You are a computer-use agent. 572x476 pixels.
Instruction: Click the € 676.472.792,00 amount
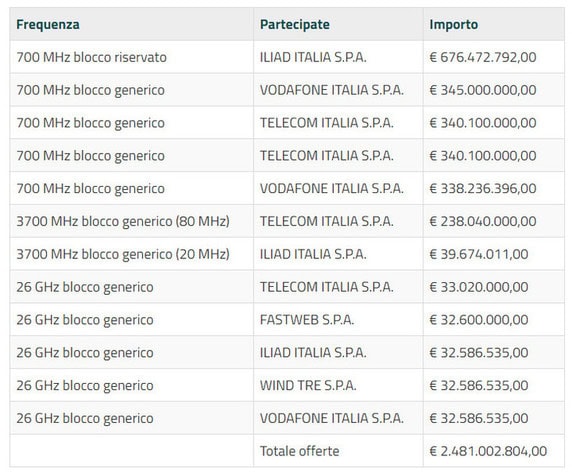point(483,57)
